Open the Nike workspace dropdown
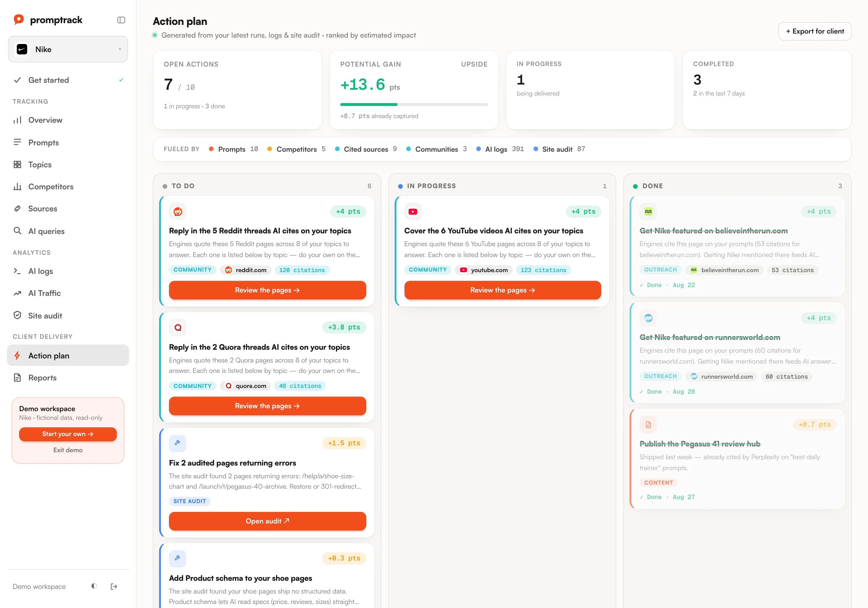This screenshot has height=608, width=868. coord(68,49)
